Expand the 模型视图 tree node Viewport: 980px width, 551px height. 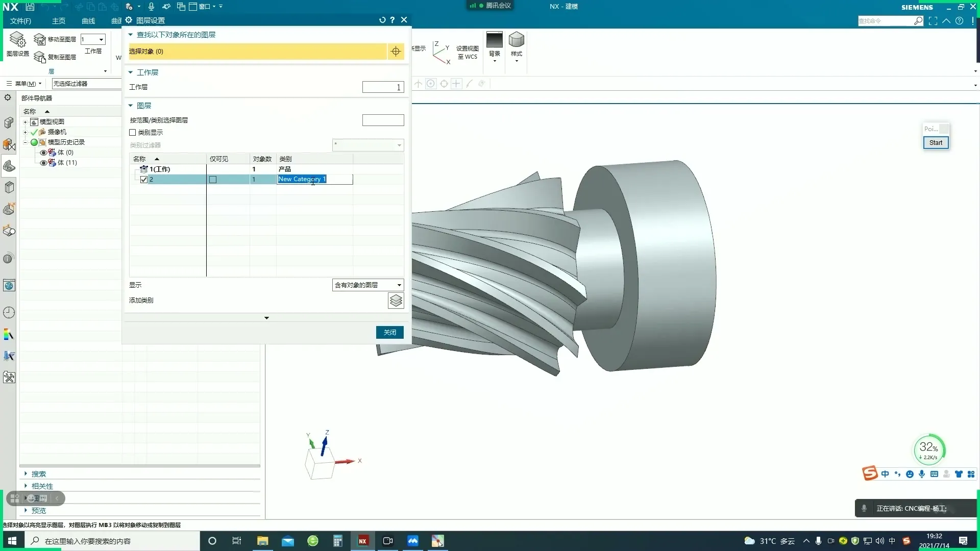[25, 122]
